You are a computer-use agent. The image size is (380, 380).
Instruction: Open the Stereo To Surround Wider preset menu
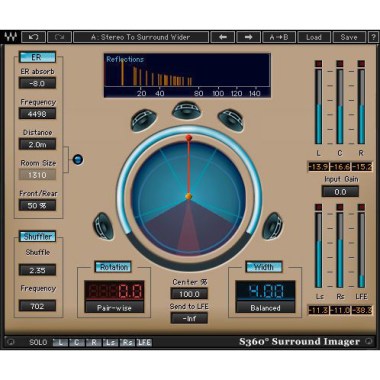tap(141, 37)
